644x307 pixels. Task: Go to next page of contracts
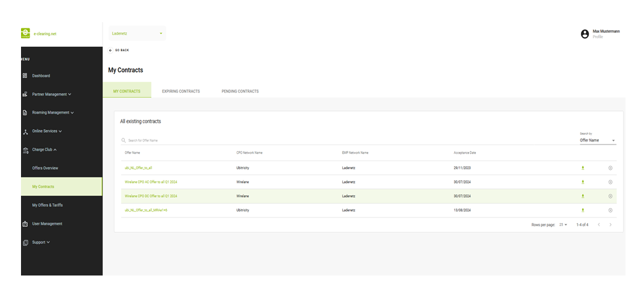pyautogui.click(x=611, y=224)
